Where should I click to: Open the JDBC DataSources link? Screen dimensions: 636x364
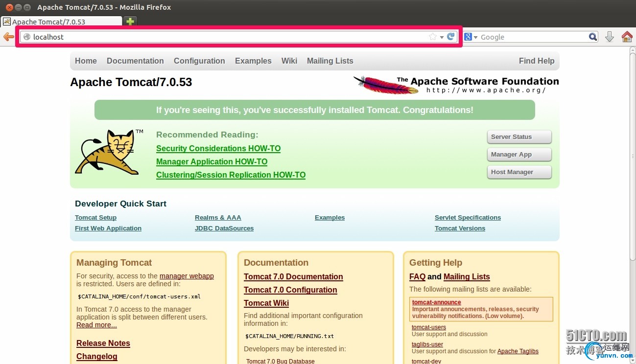224,228
